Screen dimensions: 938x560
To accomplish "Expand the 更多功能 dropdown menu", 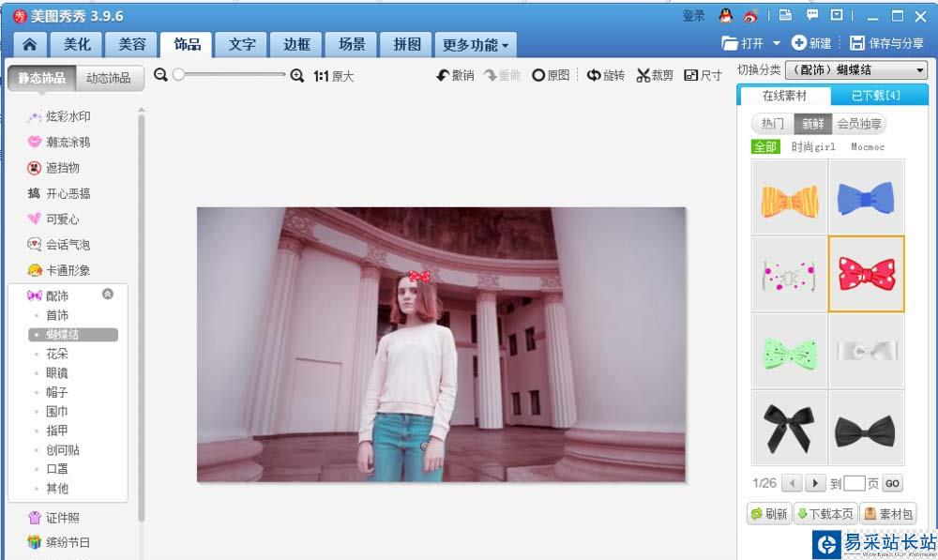I will (476, 45).
